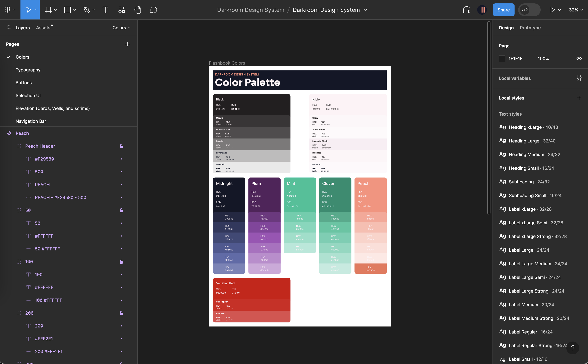Click the canvas vertical scrollbar

coord(489,118)
